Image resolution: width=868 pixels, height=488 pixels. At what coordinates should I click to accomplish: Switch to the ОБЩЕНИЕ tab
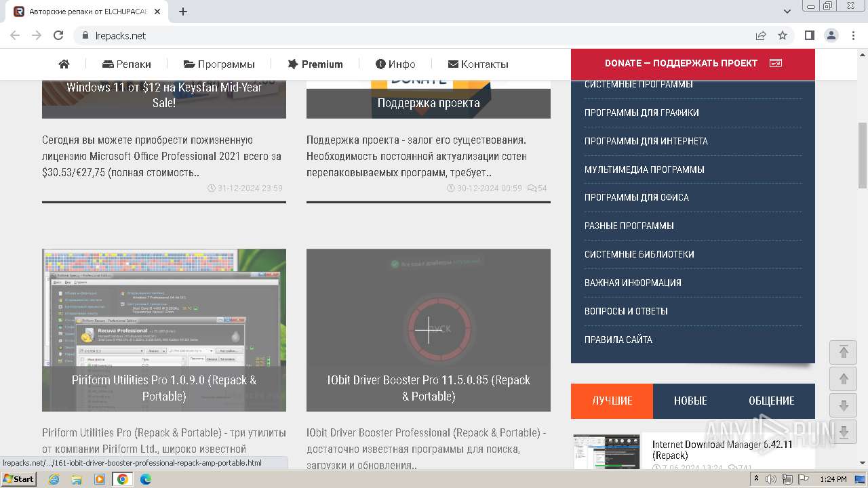click(x=772, y=401)
